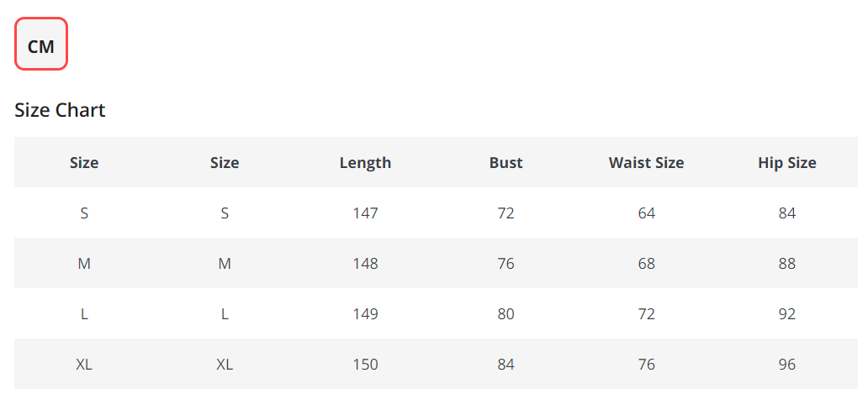Select the hip value 96
This screenshot has width=868, height=394.
[787, 364]
